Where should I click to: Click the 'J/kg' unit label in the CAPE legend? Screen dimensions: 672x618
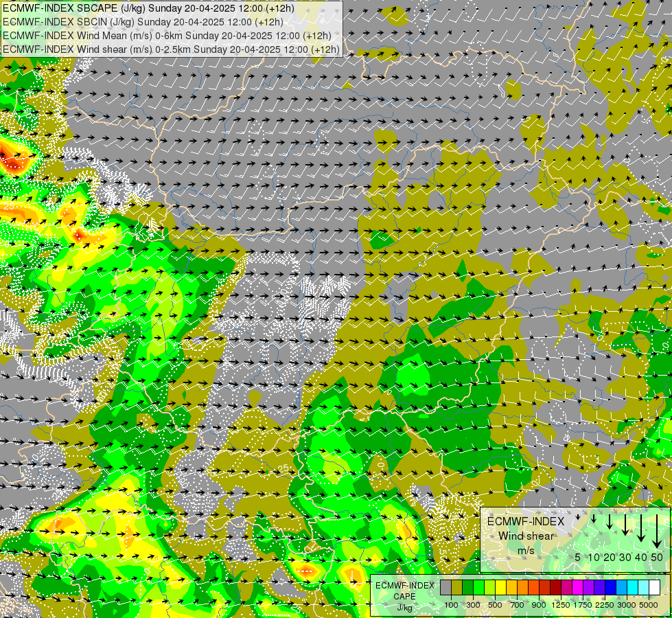[404, 608]
